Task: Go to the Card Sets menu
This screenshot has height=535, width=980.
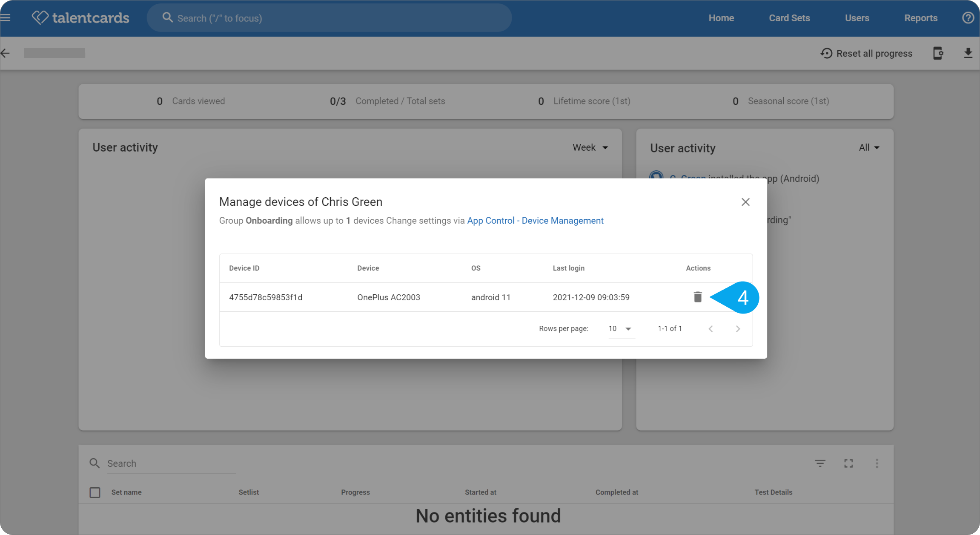Action: pyautogui.click(x=789, y=18)
